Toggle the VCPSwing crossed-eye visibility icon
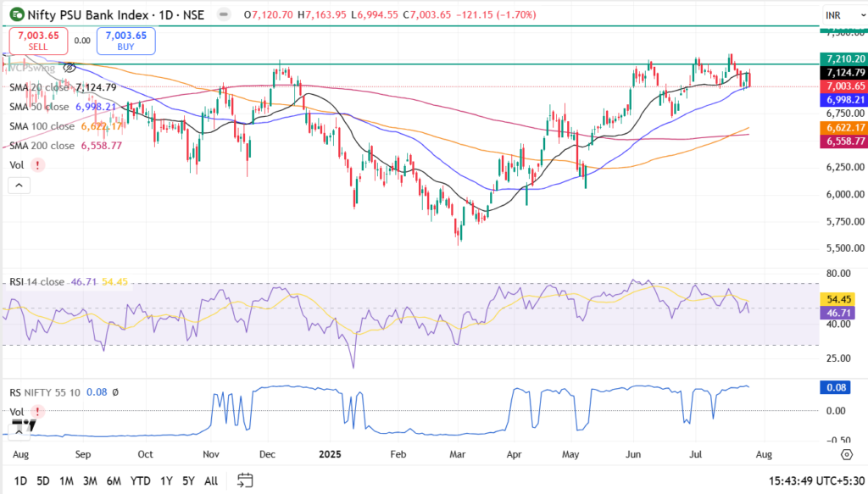The height and width of the screenshot is (494, 868). 70,68
